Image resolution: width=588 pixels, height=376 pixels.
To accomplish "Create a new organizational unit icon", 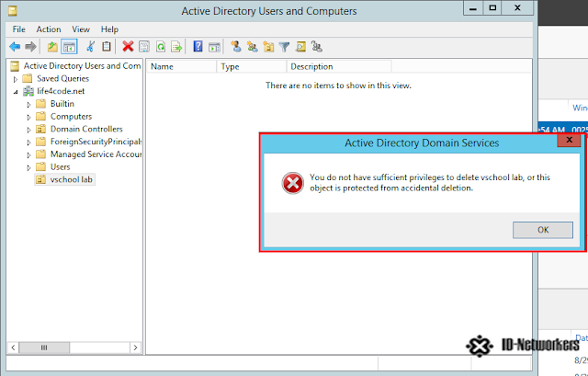I will (x=268, y=47).
